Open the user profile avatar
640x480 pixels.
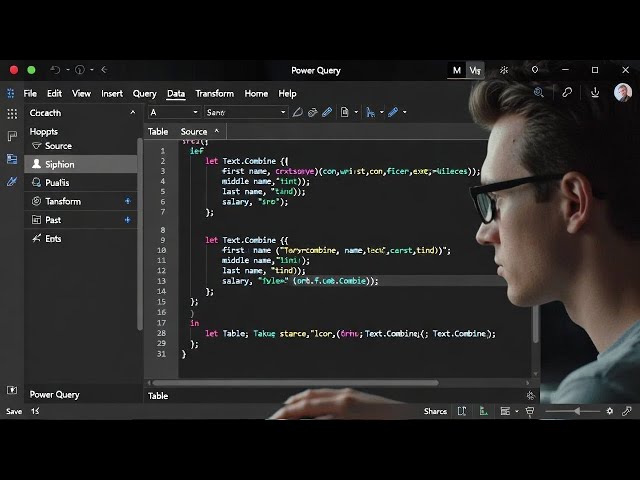[623, 93]
